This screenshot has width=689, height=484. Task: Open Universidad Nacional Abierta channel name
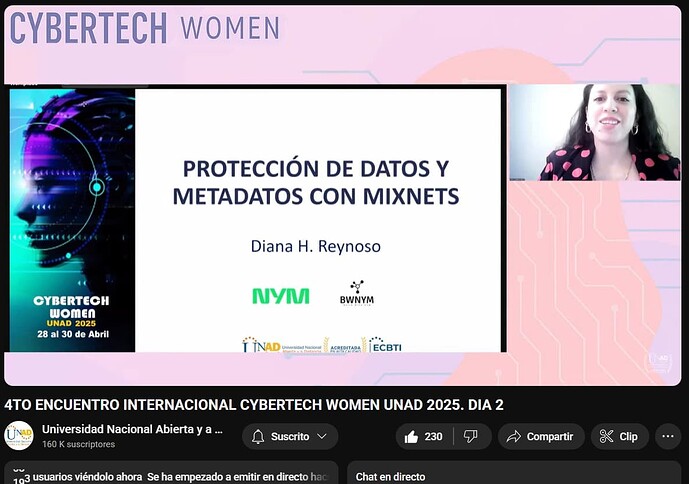(x=132, y=429)
